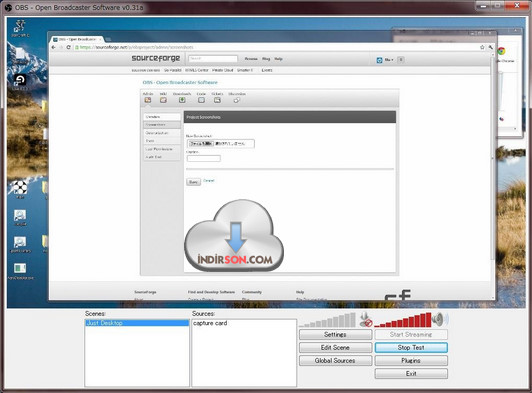Select the capture card source

pyautogui.click(x=210, y=323)
